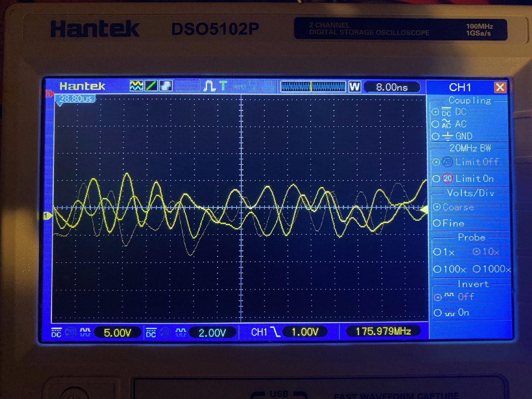Click the invert waveform icon beside 5.00V
This screenshot has height=399, width=532.
85,332
